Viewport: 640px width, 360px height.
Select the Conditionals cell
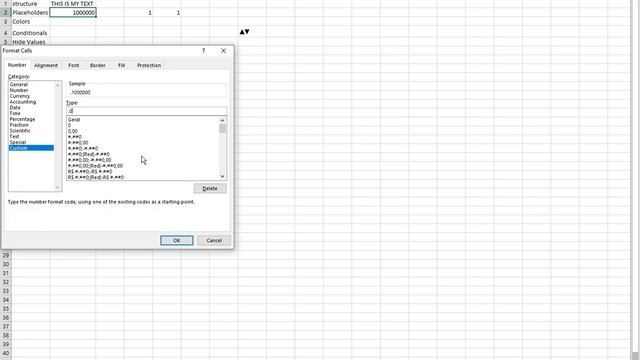point(31,33)
